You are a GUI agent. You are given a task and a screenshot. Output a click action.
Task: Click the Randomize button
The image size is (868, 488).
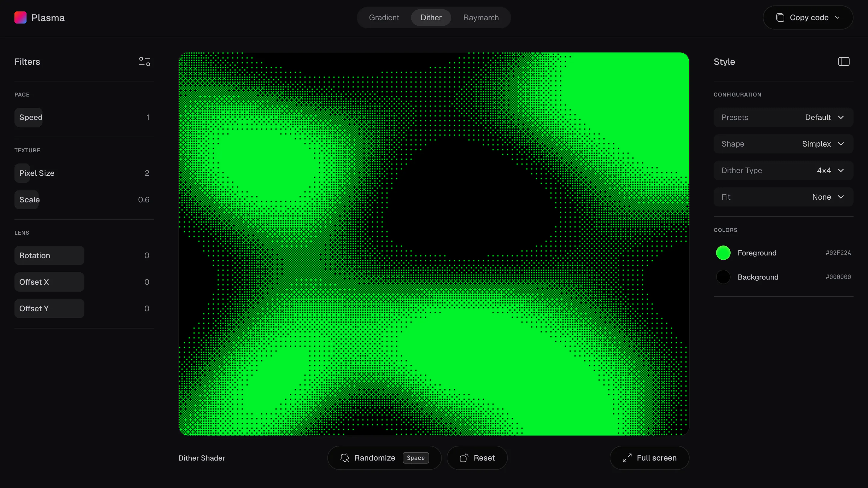385,458
